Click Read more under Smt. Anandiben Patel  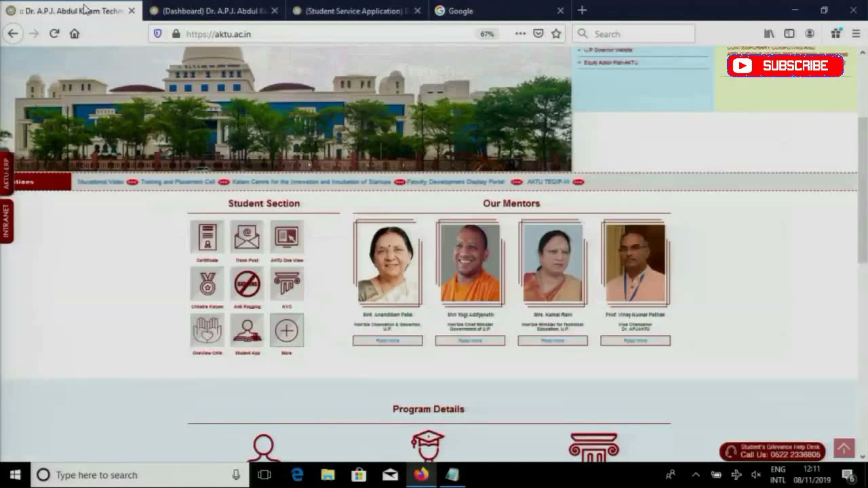tap(387, 340)
